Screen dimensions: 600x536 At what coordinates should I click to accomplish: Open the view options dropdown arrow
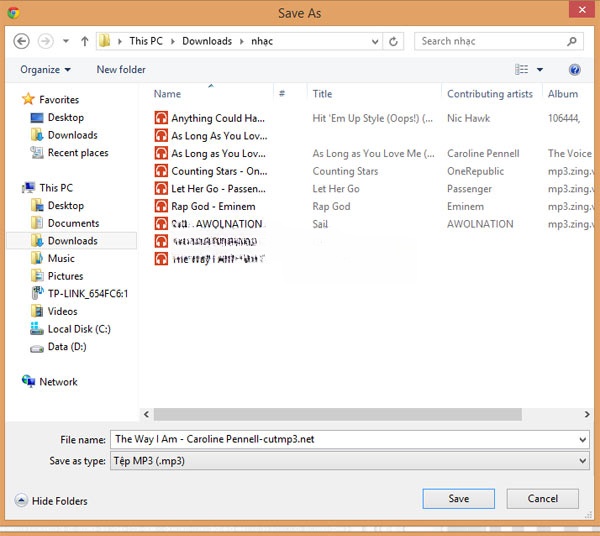click(540, 70)
